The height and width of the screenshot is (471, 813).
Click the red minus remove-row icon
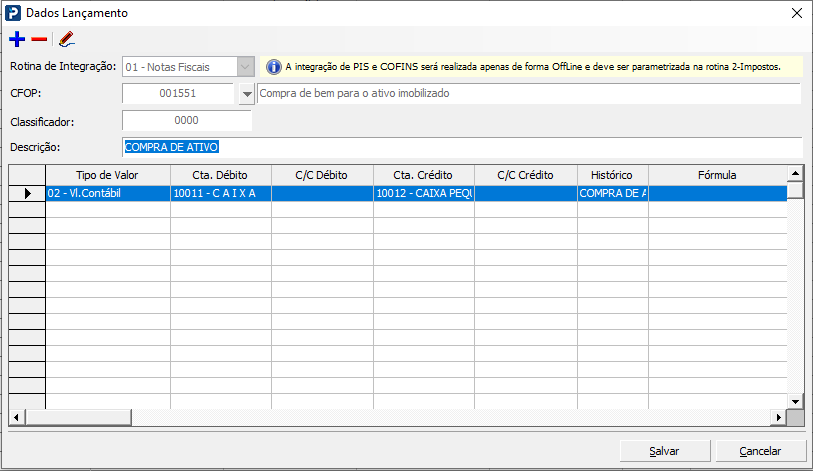pyautogui.click(x=39, y=39)
